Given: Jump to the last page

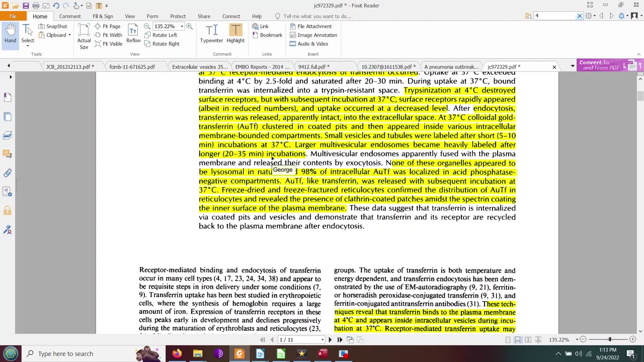Looking at the screenshot, I should (x=340, y=340).
